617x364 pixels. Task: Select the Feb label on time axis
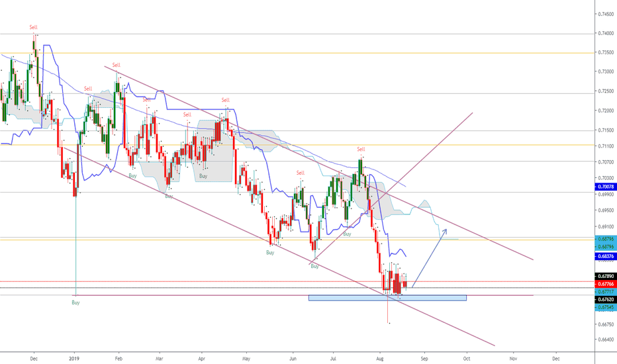pos(119,359)
